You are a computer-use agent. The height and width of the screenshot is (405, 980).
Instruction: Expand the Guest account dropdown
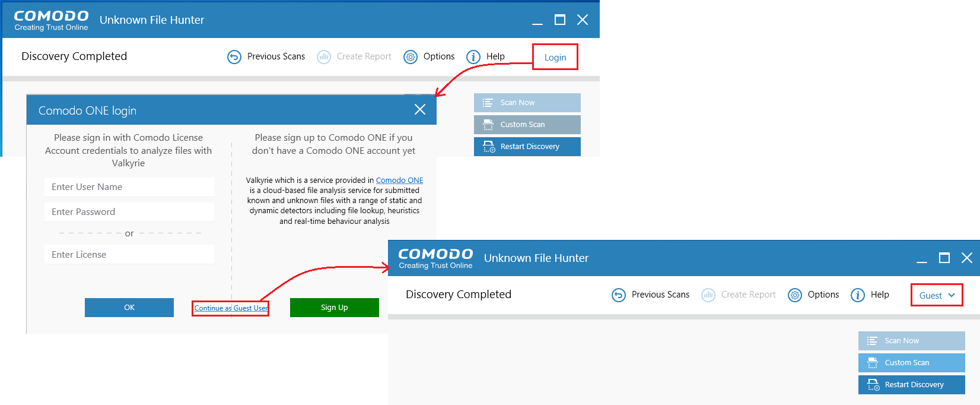(937, 295)
